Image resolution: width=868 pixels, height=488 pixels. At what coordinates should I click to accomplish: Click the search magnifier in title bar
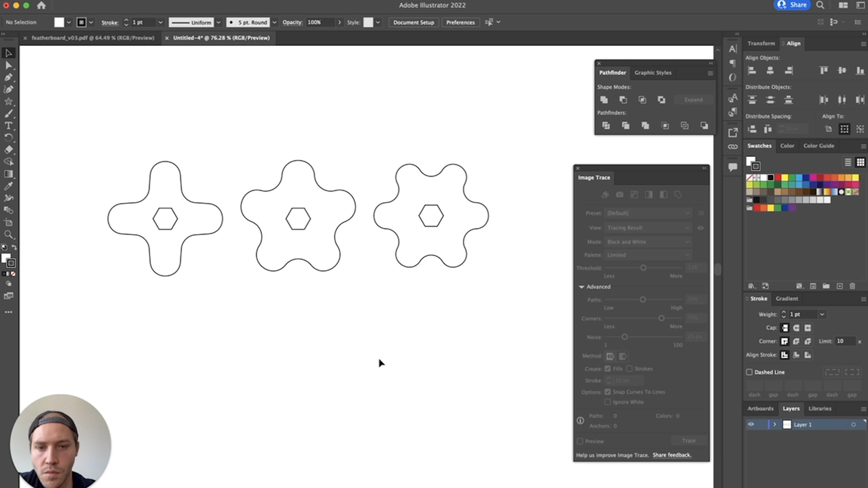click(x=821, y=5)
